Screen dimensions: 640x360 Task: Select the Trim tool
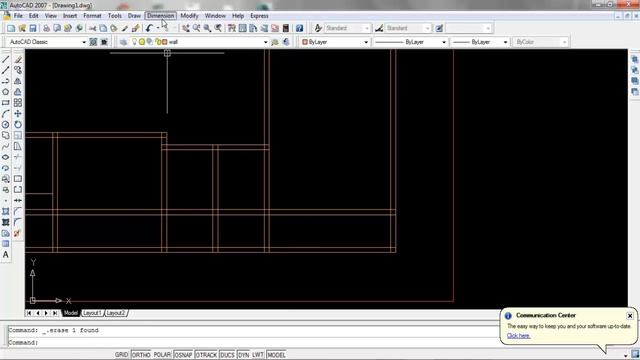coord(18,157)
